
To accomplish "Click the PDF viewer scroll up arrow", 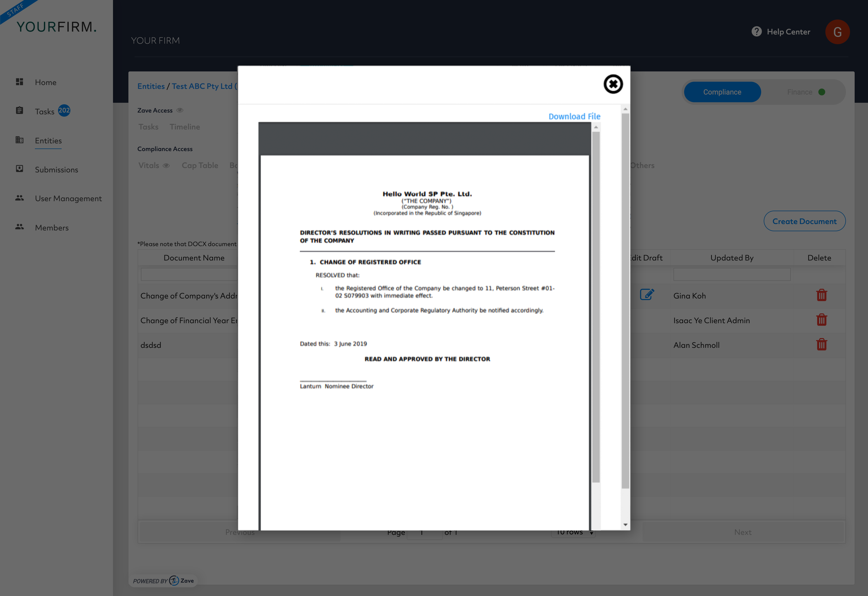I will point(596,127).
